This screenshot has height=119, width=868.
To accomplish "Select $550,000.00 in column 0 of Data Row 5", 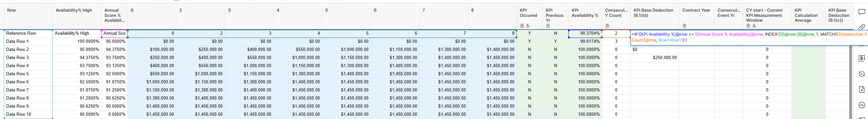I will tap(152, 74).
